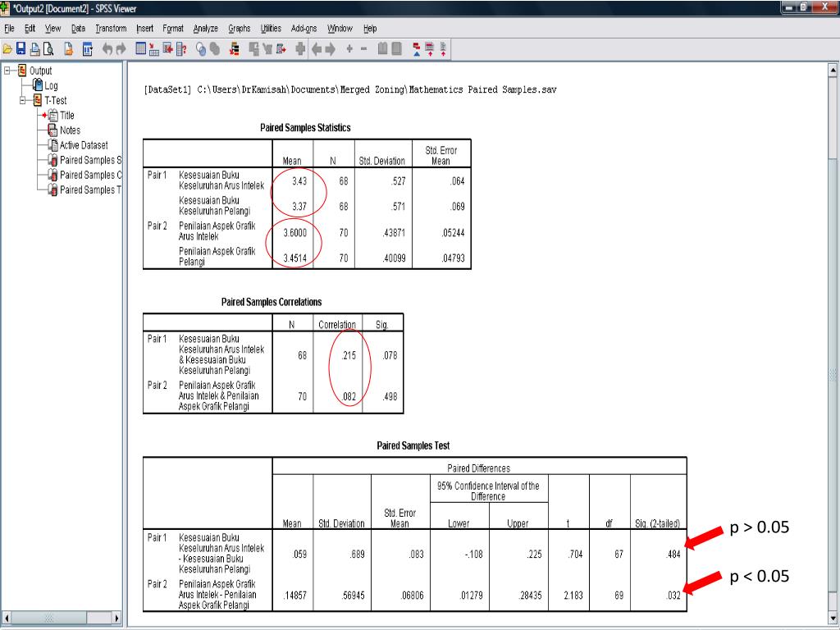Image resolution: width=840 pixels, height=630 pixels.
Task: Select the Notes item in outline
Action: click(69, 130)
